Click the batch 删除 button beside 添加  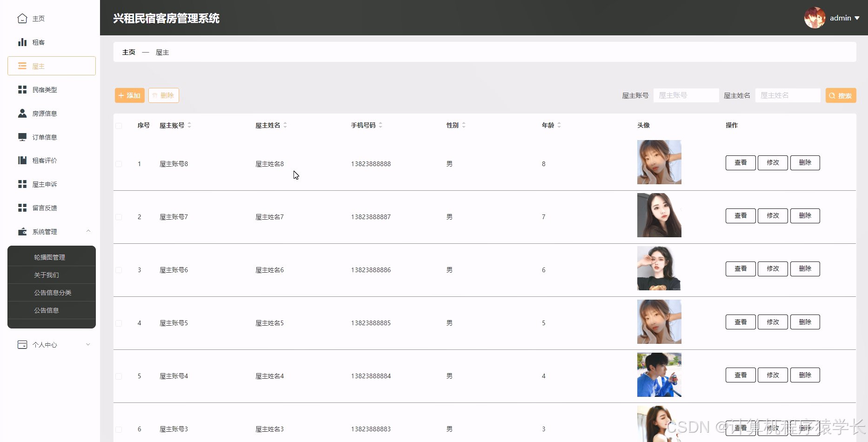(x=164, y=95)
